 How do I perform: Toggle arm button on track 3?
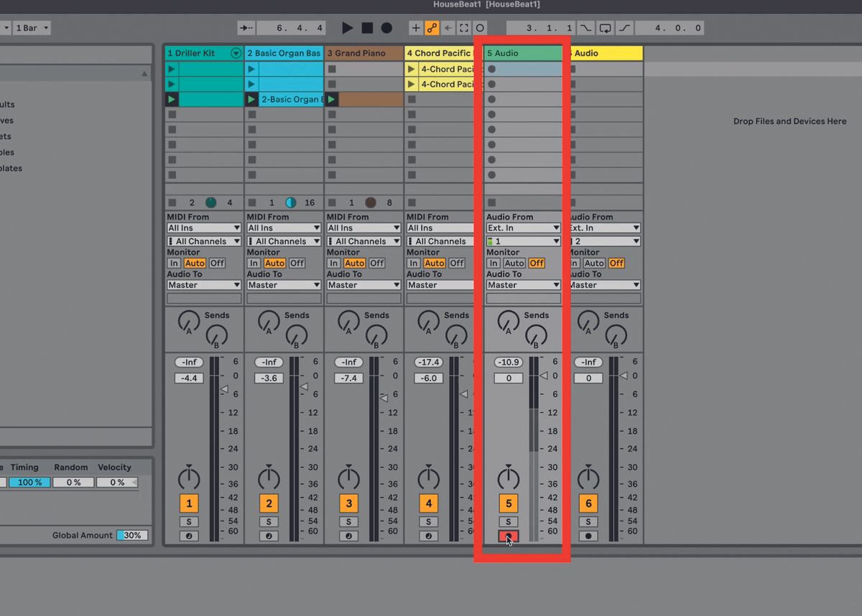tap(348, 536)
